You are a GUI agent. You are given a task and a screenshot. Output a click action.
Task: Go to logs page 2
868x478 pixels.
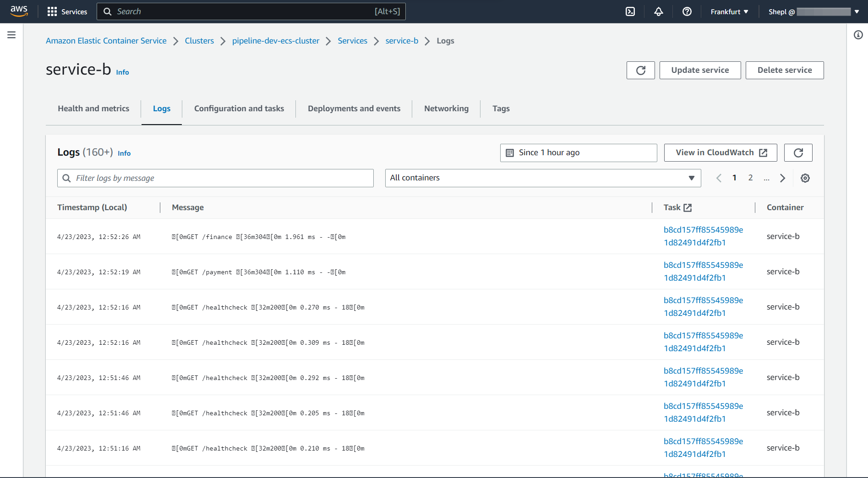point(750,178)
